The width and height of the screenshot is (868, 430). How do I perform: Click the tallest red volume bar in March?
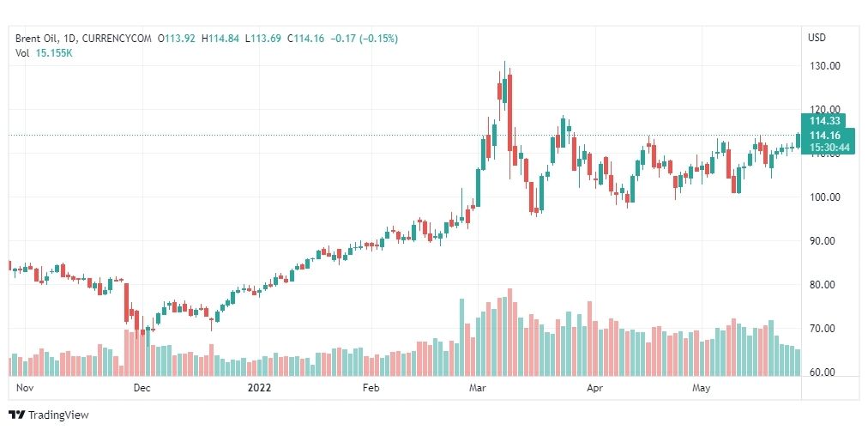pos(509,332)
